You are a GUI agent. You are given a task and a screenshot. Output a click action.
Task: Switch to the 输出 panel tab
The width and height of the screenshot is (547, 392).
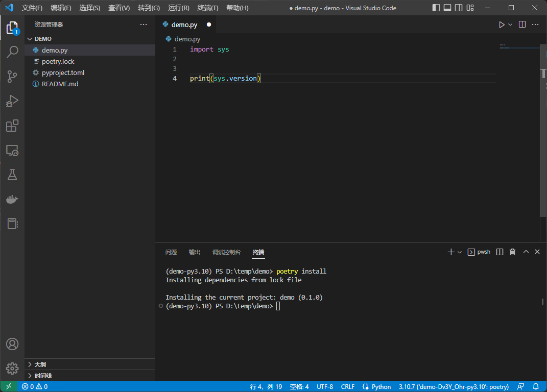[194, 252]
